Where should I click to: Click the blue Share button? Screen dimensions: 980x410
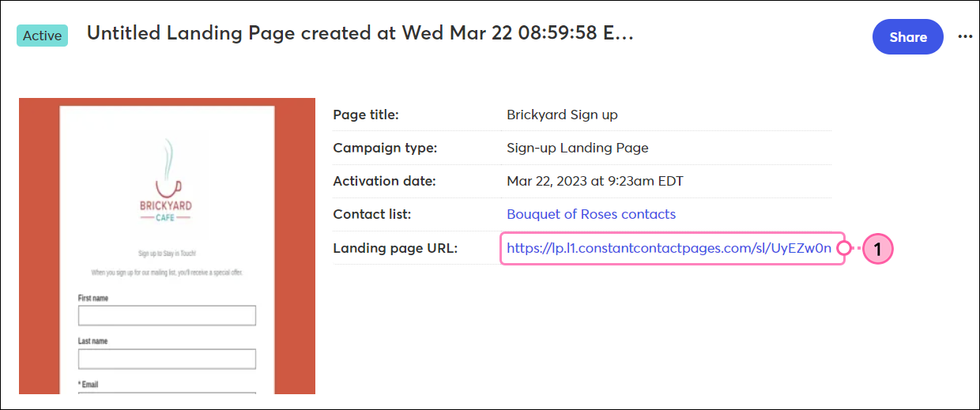(x=908, y=36)
